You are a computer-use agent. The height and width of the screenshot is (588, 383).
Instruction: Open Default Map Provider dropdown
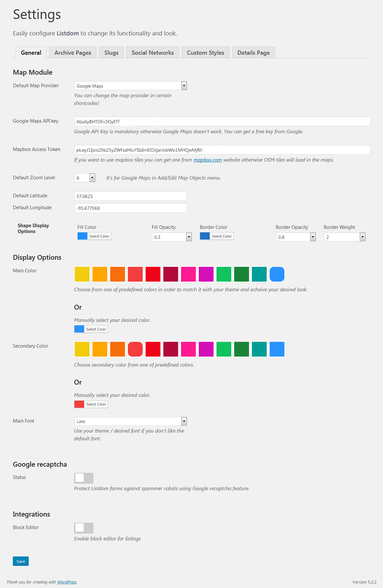click(x=130, y=86)
